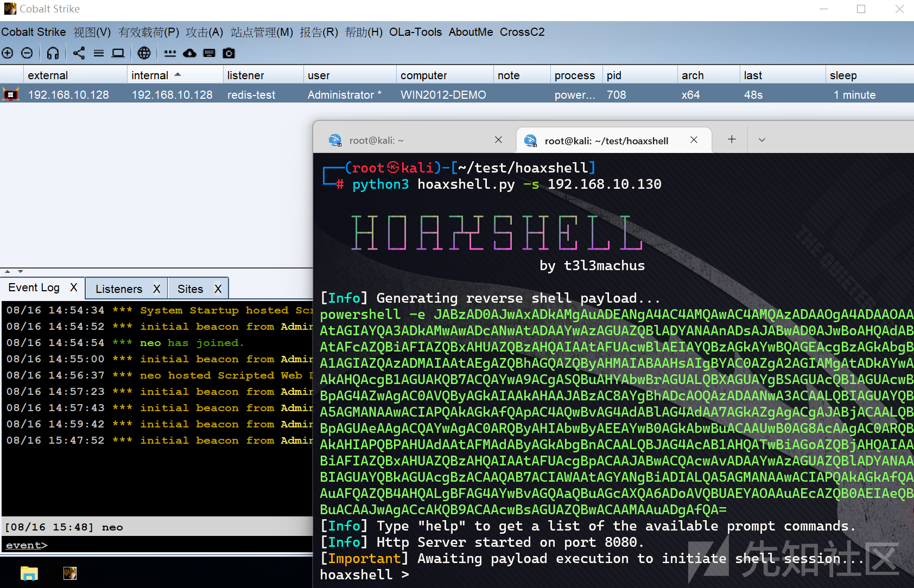Screen dimensions: 914x588
Task: Open 报告(R) menu
Action: pyautogui.click(x=319, y=32)
